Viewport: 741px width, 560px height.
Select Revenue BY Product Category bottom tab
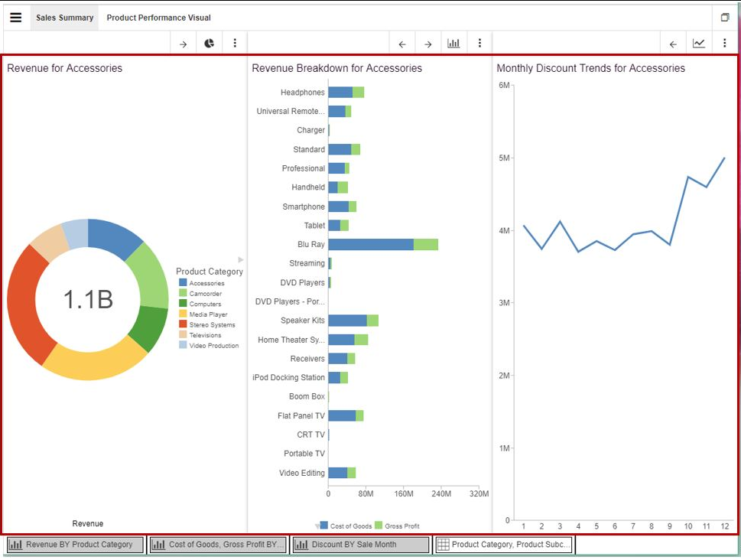point(75,545)
